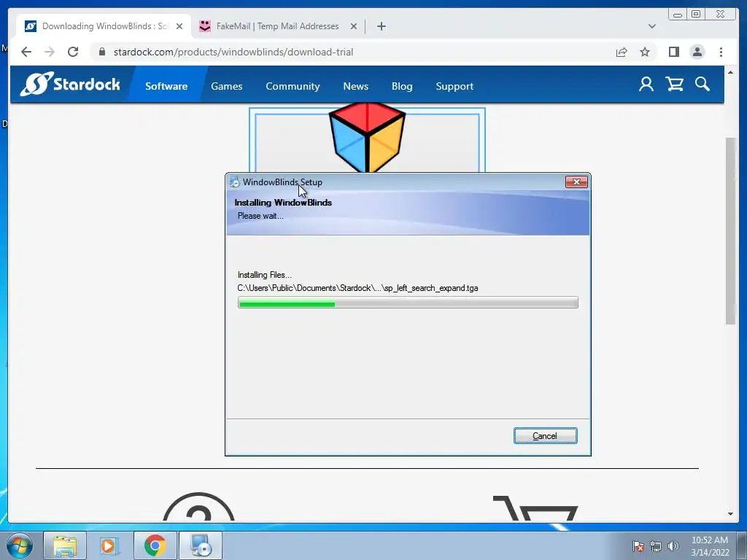This screenshot has width=747, height=560.
Task: Click the page's vertical scrollbar thumb
Action: [x=730, y=231]
